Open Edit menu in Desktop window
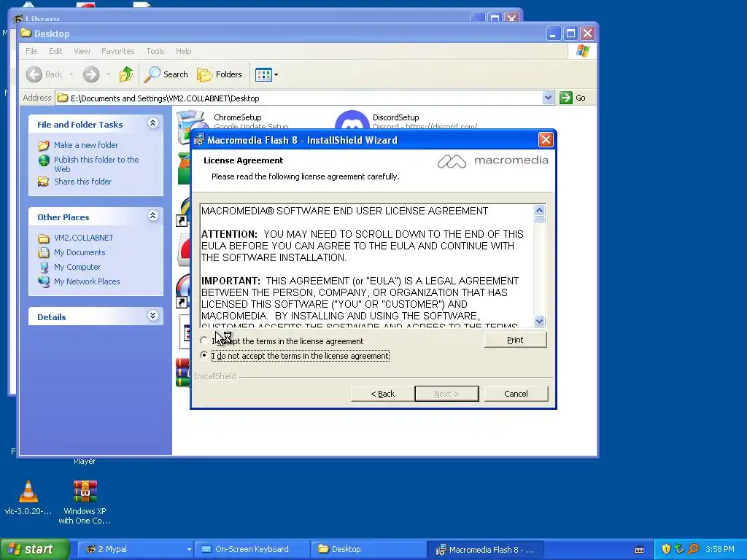Viewport: 747px width, 560px height. (x=55, y=51)
